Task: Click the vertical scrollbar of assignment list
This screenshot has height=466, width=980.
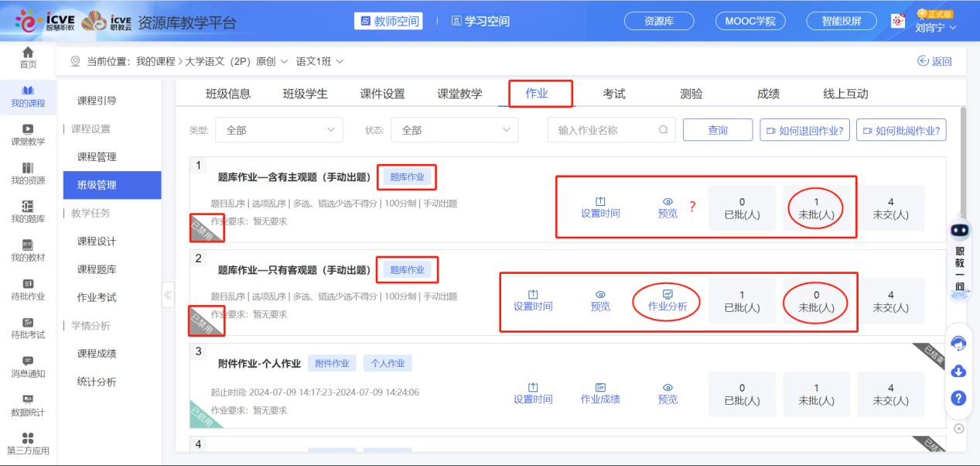Action: [962, 155]
